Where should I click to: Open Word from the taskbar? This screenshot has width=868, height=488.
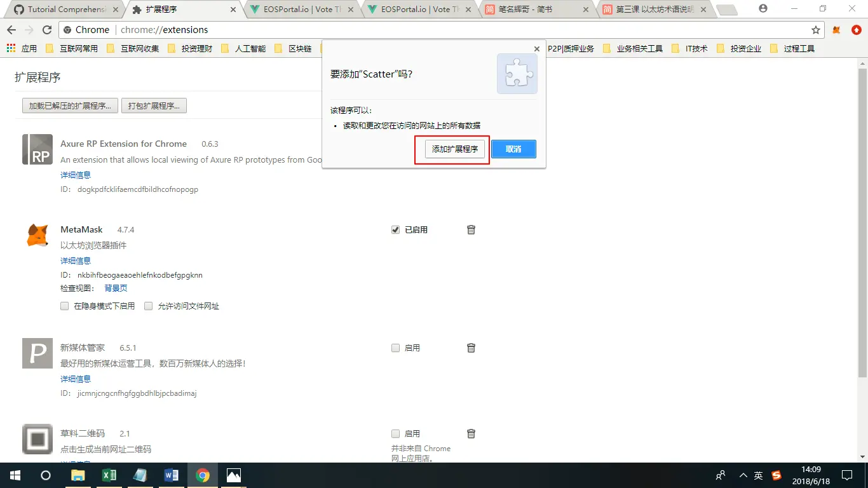[171, 475]
